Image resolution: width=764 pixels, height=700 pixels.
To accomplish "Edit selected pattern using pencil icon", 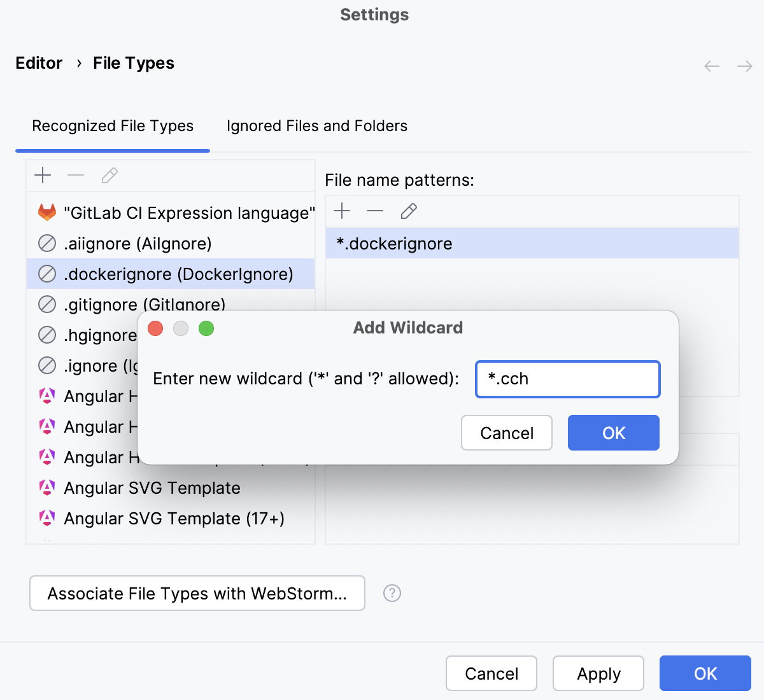I will pyautogui.click(x=409, y=211).
